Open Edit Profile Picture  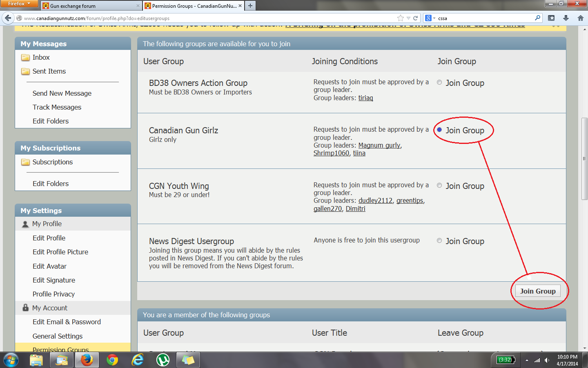click(x=60, y=252)
